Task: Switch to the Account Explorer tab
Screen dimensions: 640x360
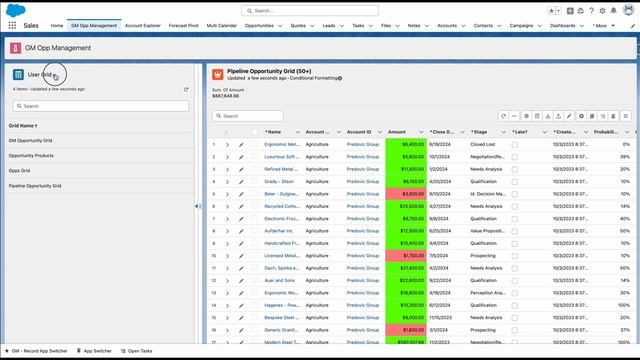Action: 142,26
